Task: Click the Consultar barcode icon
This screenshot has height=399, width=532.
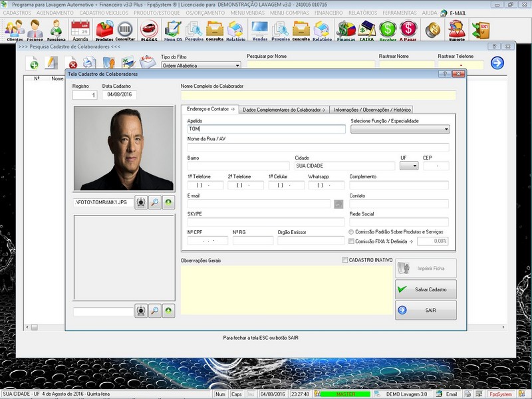Action: 125,30
